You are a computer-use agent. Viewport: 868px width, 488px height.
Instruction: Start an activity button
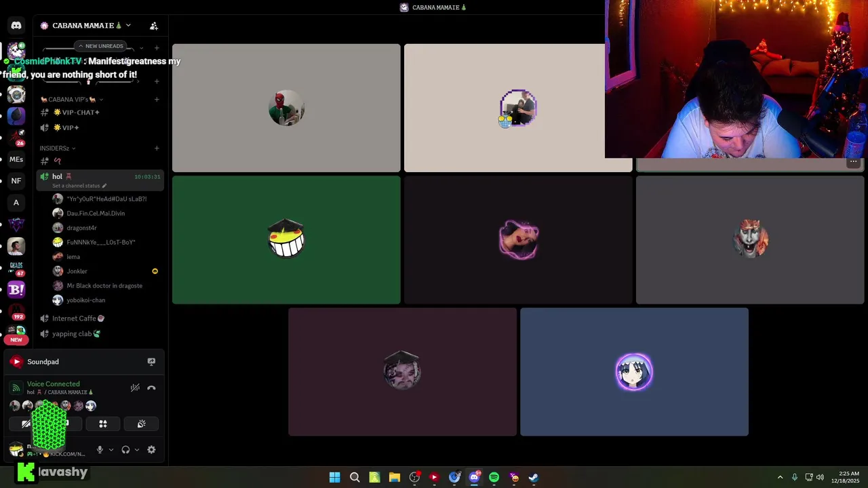[103, 424]
